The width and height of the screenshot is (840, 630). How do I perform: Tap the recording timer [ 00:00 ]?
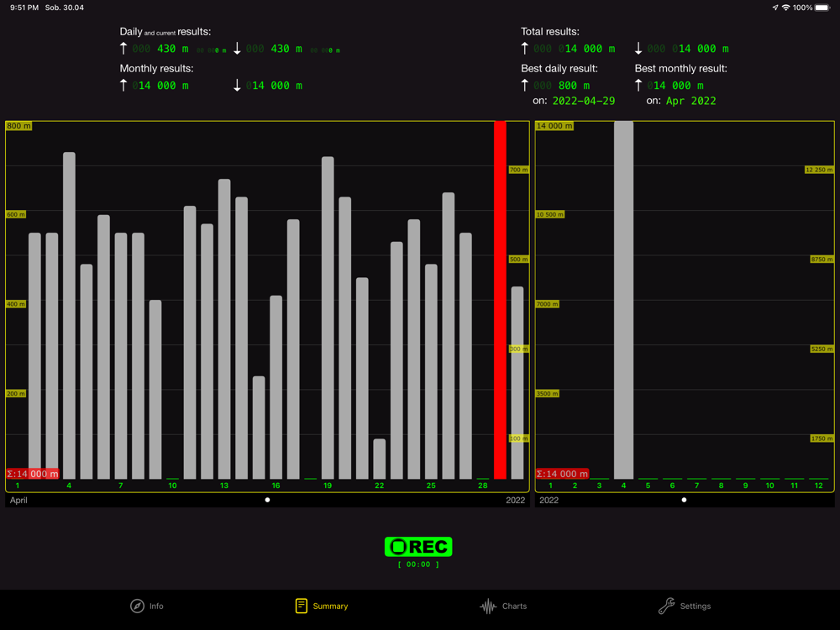tap(418, 564)
